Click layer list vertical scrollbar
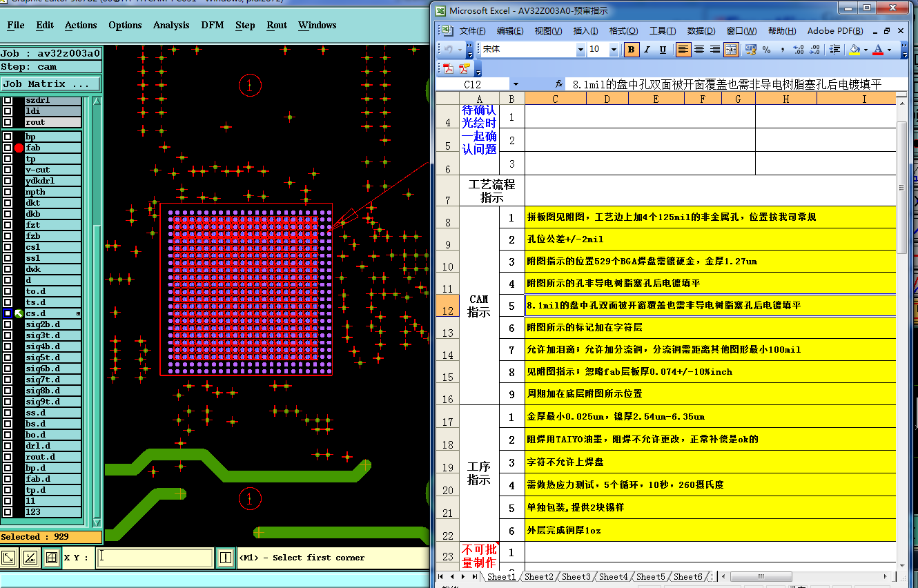Image resolution: width=918 pixels, height=588 pixels. click(97, 311)
